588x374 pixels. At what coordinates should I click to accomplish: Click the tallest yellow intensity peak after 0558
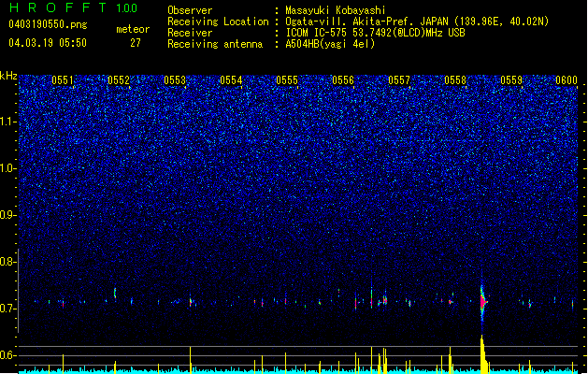click(482, 352)
